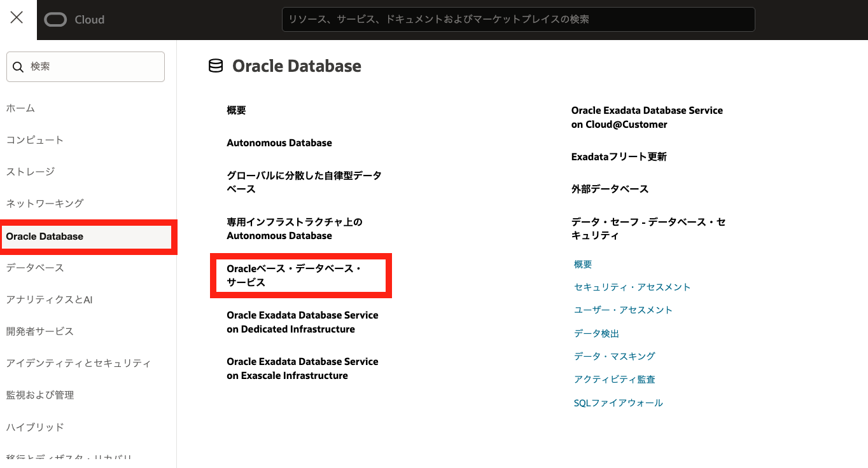Open コンピュート category in sidebar
Viewport: 868px width, 468px height.
tap(35, 140)
